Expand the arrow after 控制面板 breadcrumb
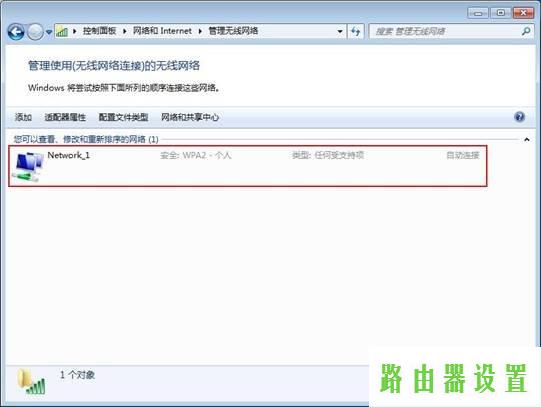This screenshot has height=407, width=541. [x=125, y=31]
